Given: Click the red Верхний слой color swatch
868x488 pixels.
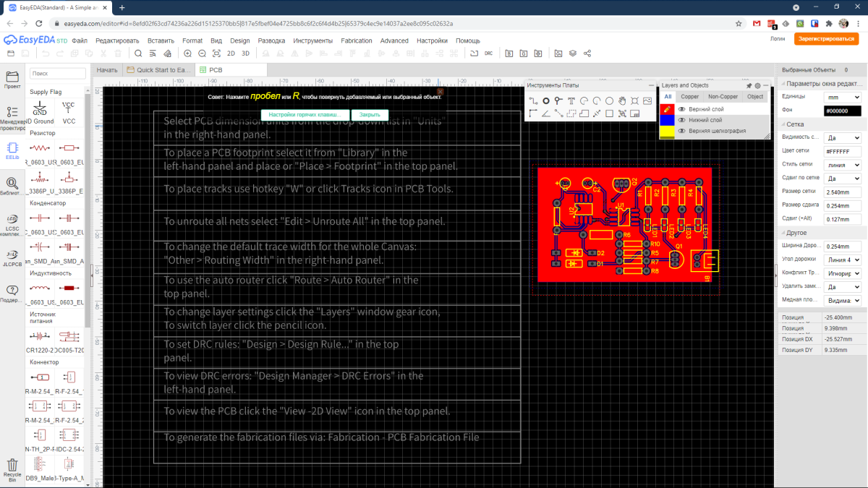Looking at the screenshot, I should tap(667, 109).
